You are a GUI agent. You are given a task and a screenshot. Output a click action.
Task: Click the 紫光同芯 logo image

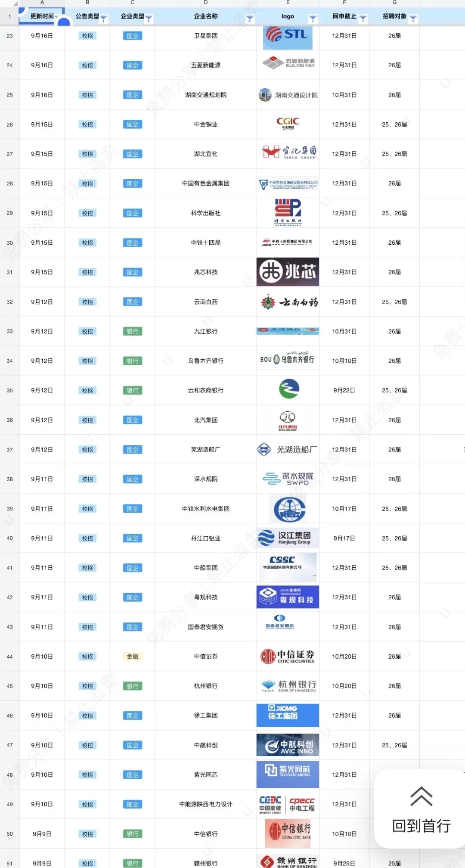288,775
